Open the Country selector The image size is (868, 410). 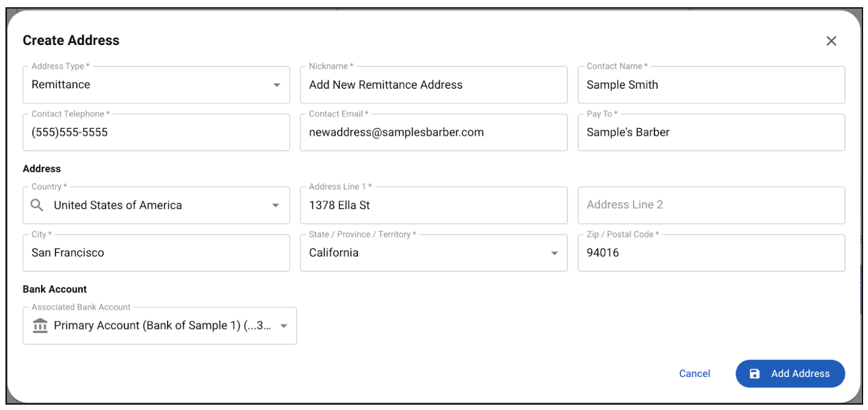276,205
